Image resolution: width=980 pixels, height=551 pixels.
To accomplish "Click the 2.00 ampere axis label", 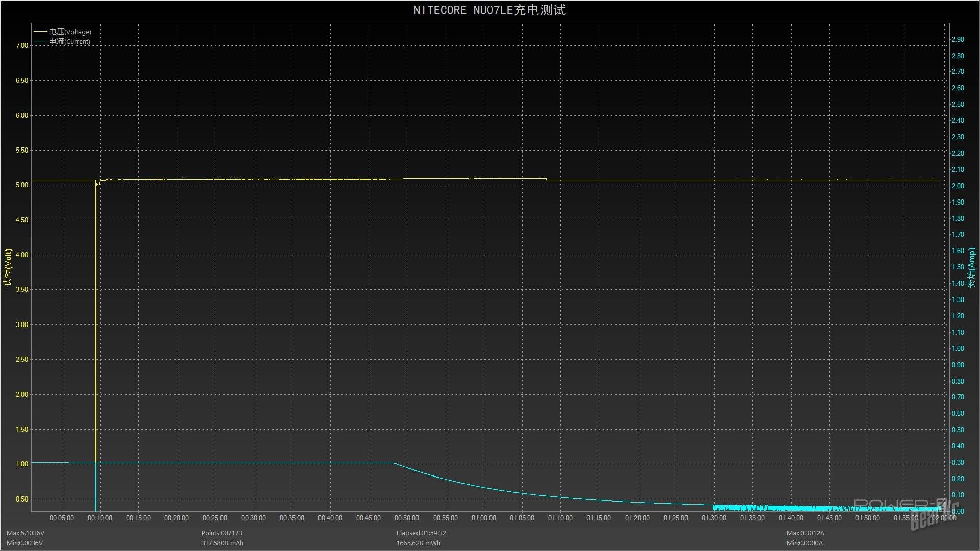I will (958, 186).
